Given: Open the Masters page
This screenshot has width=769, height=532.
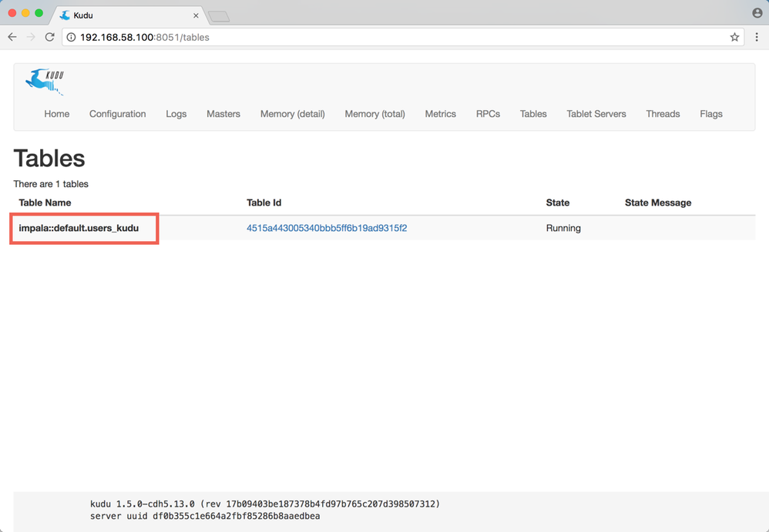Looking at the screenshot, I should coord(223,114).
